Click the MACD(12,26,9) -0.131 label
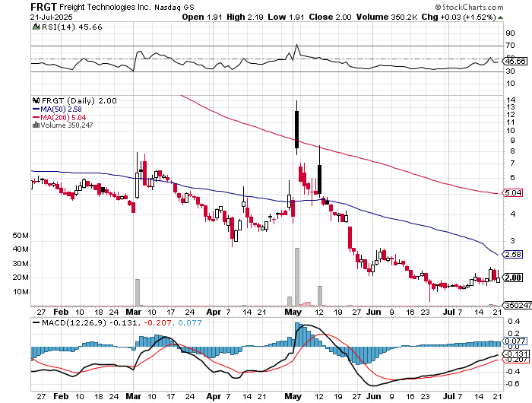 [90, 322]
